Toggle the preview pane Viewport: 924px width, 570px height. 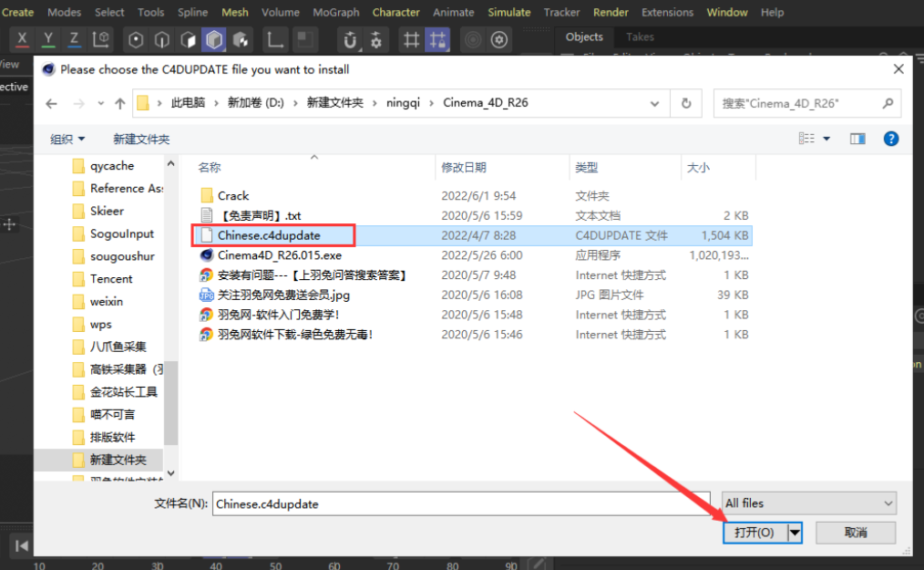click(x=857, y=139)
